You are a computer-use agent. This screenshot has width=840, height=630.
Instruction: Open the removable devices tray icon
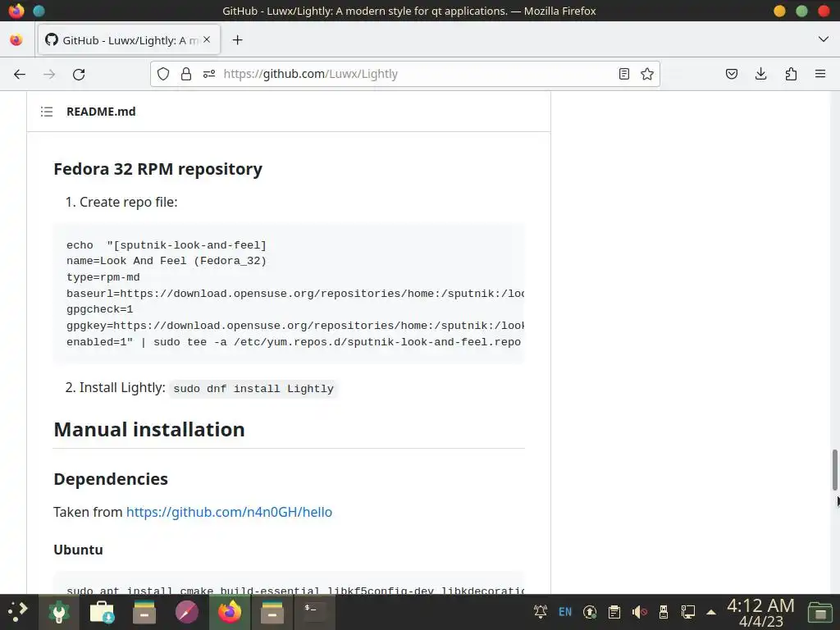pyautogui.click(x=663, y=612)
